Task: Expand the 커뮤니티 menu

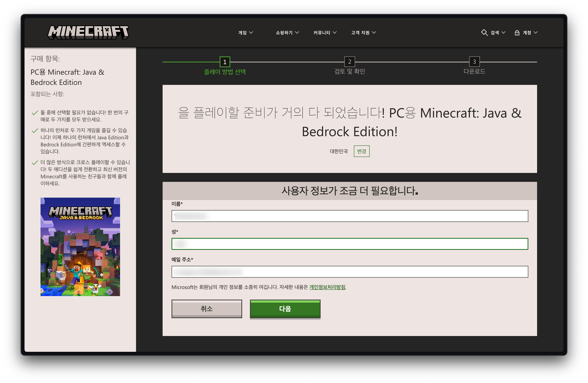Action: point(325,33)
